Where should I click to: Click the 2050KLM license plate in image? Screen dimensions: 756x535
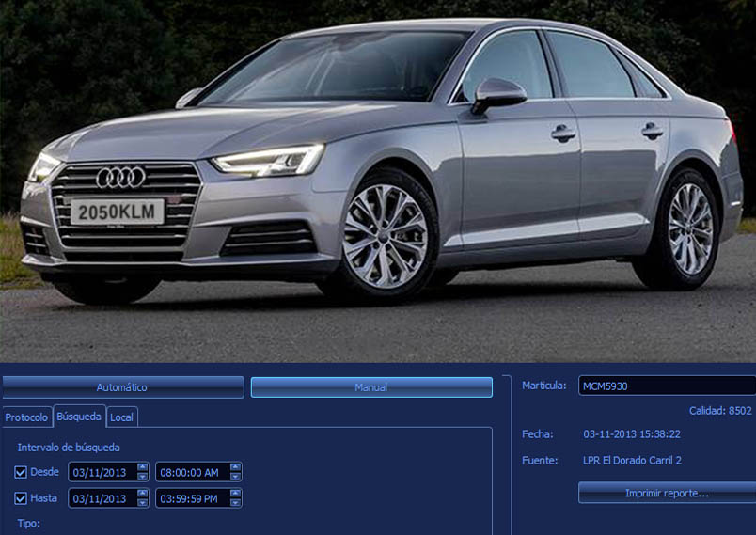click(118, 212)
